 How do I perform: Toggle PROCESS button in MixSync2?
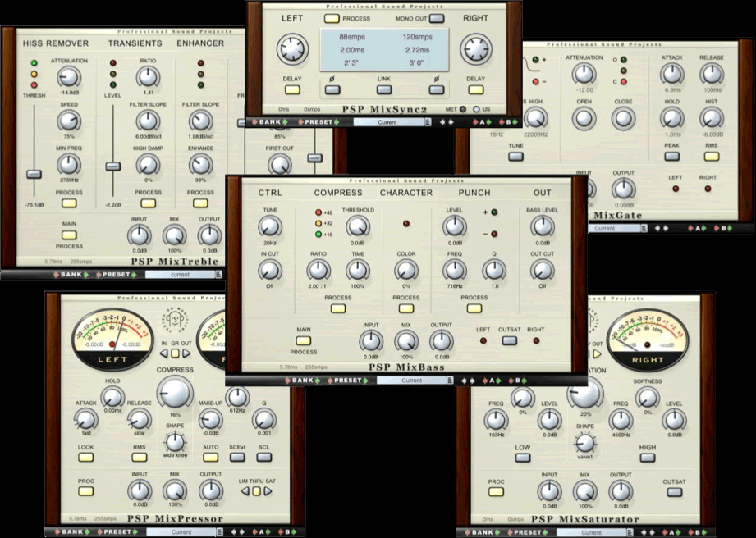332,19
